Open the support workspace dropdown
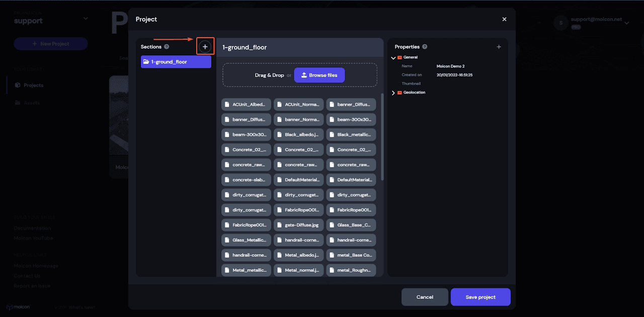 pos(85,19)
